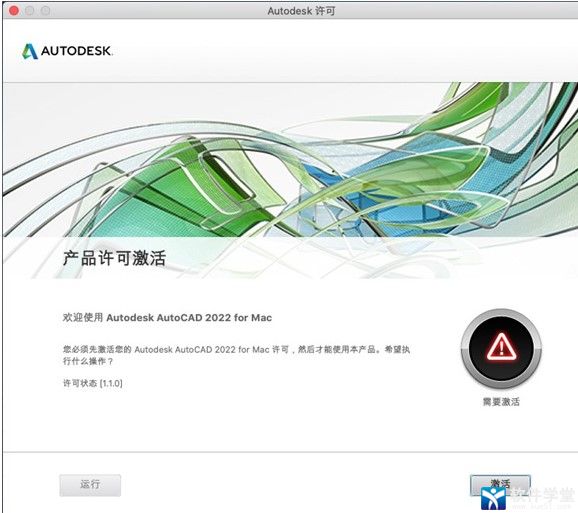Click the Autodesk 'A' logo icon
This screenshot has height=513, width=578.
click(30, 51)
